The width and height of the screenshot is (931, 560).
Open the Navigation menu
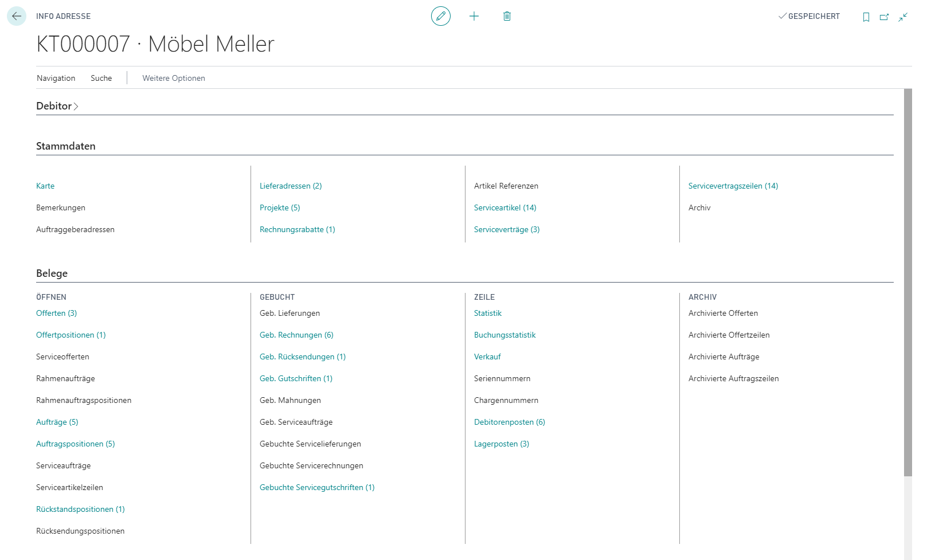(56, 78)
